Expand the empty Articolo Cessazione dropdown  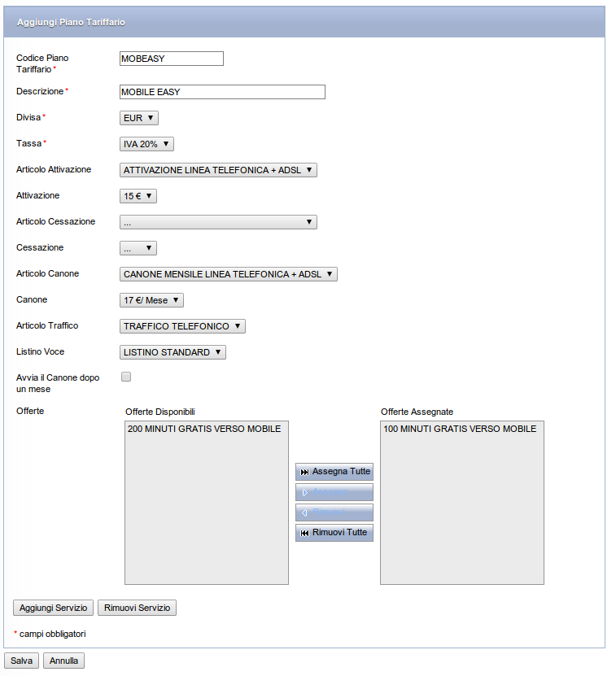click(218, 222)
